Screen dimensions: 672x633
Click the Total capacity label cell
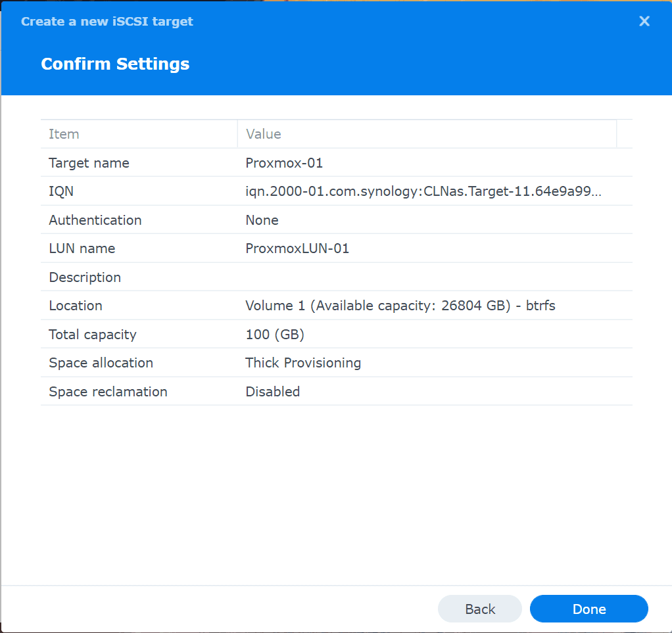point(92,334)
